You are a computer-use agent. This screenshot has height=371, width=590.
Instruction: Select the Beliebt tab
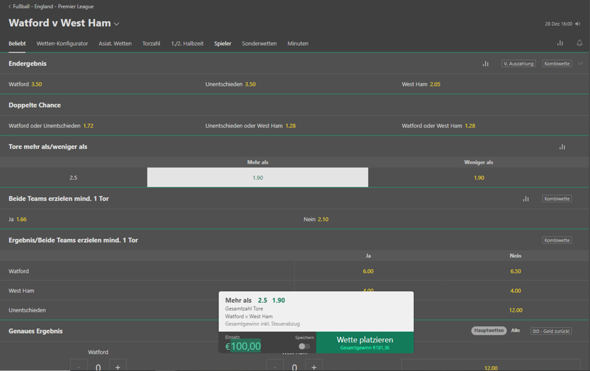coord(17,43)
